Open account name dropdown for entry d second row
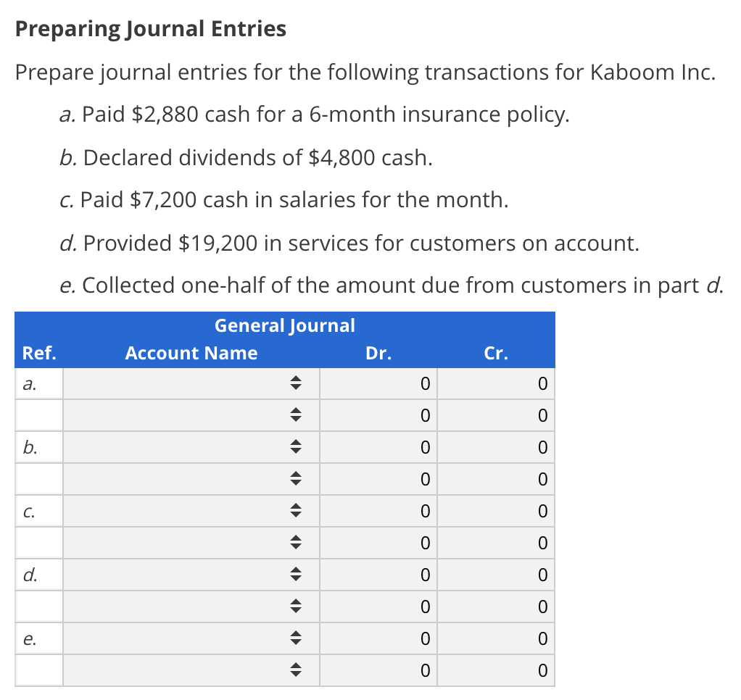The image size is (741, 700). tap(191, 607)
